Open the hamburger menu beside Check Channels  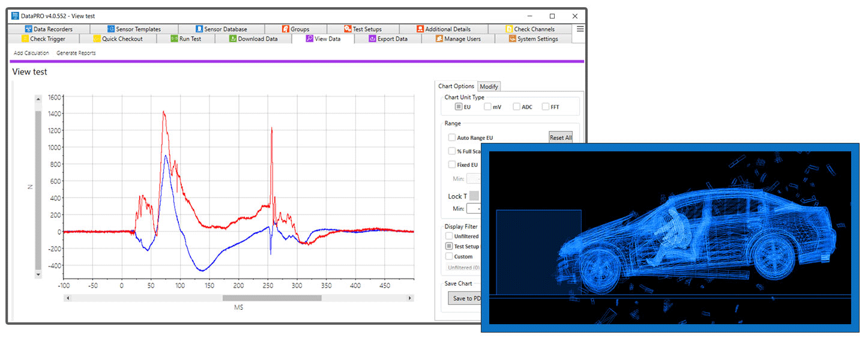[x=580, y=29]
